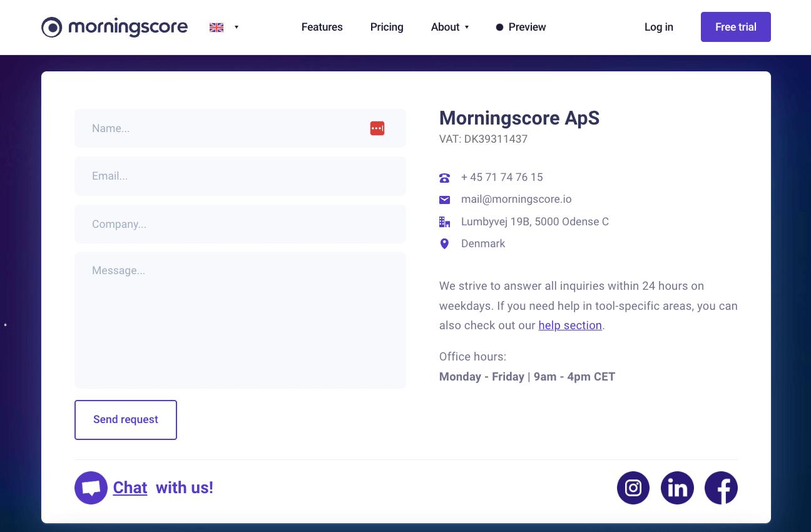Open the Facebook page icon
The height and width of the screenshot is (532, 811).
721,488
